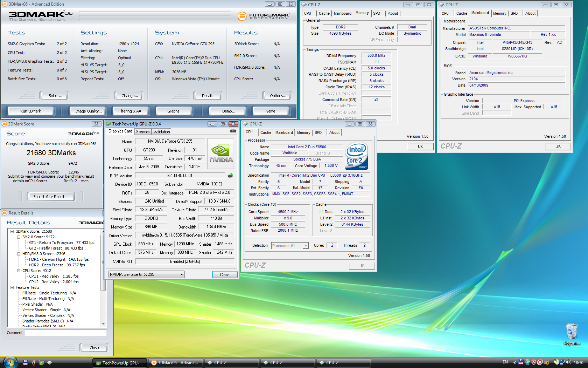Click the Demo... button
The width and height of the screenshot is (588, 368).
click(x=229, y=111)
